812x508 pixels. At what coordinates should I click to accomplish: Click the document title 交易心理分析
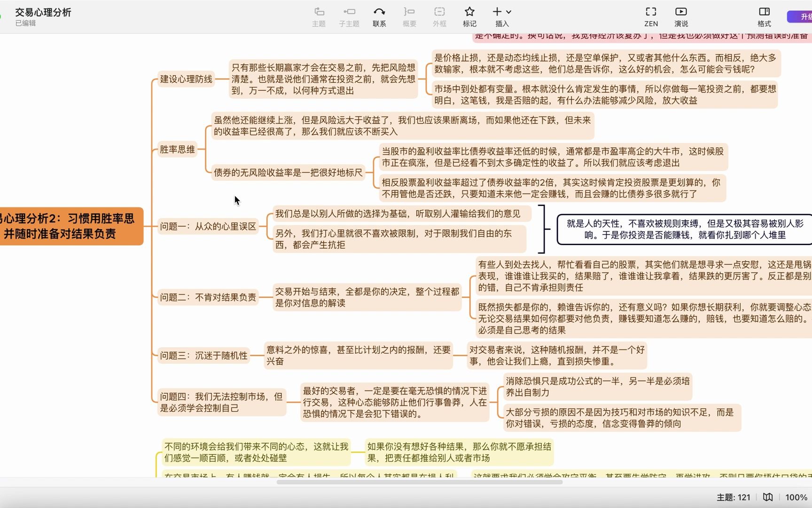[x=43, y=12]
